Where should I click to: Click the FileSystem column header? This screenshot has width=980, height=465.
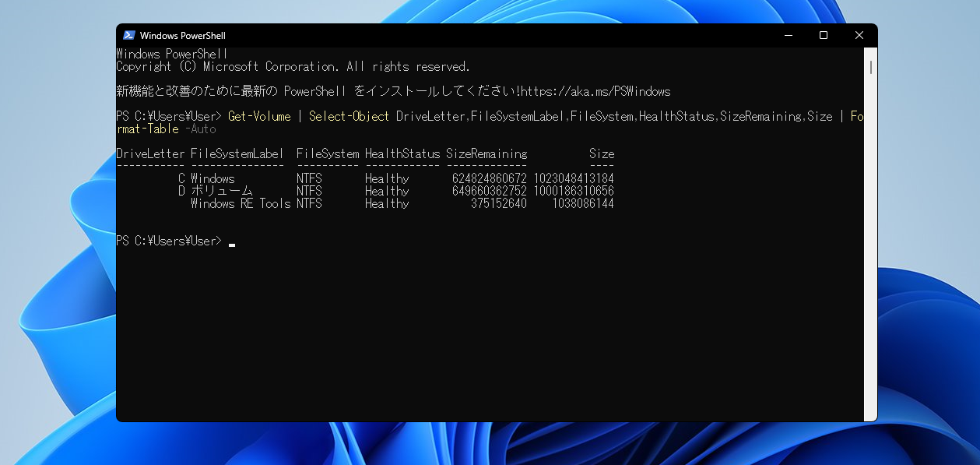coord(328,153)
